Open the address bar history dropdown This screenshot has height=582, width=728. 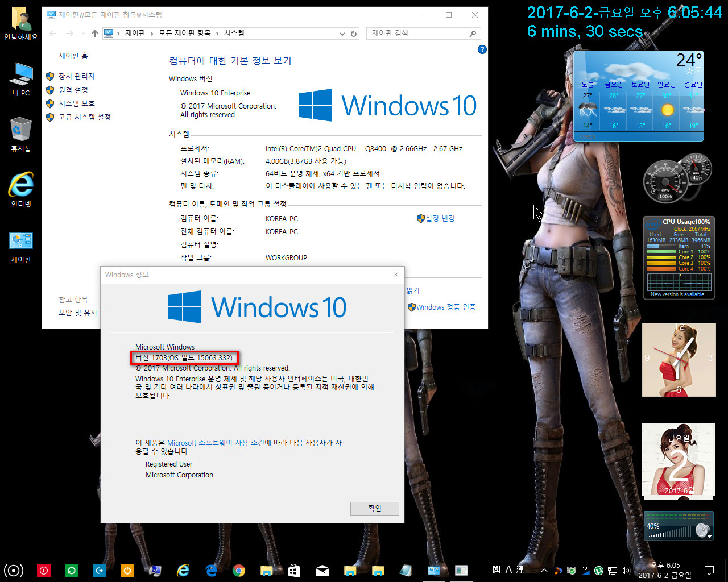pos(342,34)
